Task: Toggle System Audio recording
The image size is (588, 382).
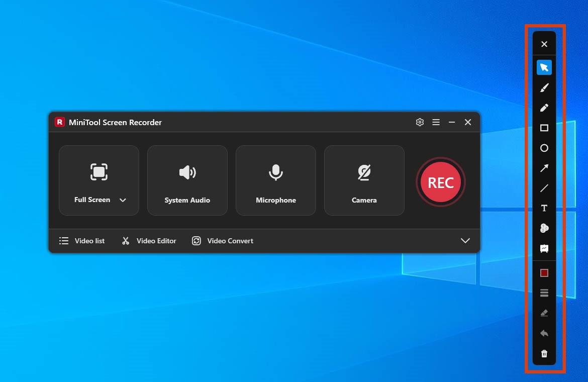Action: 187,180
